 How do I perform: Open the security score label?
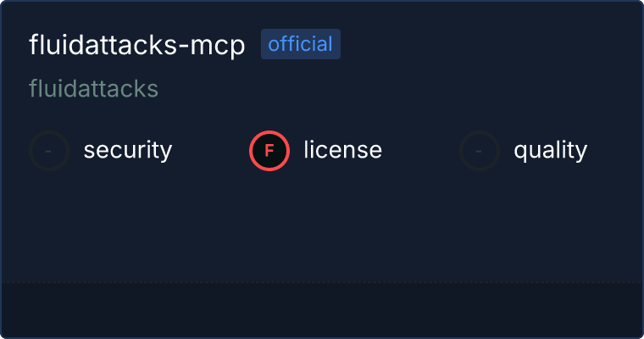(x=128, y=150)
